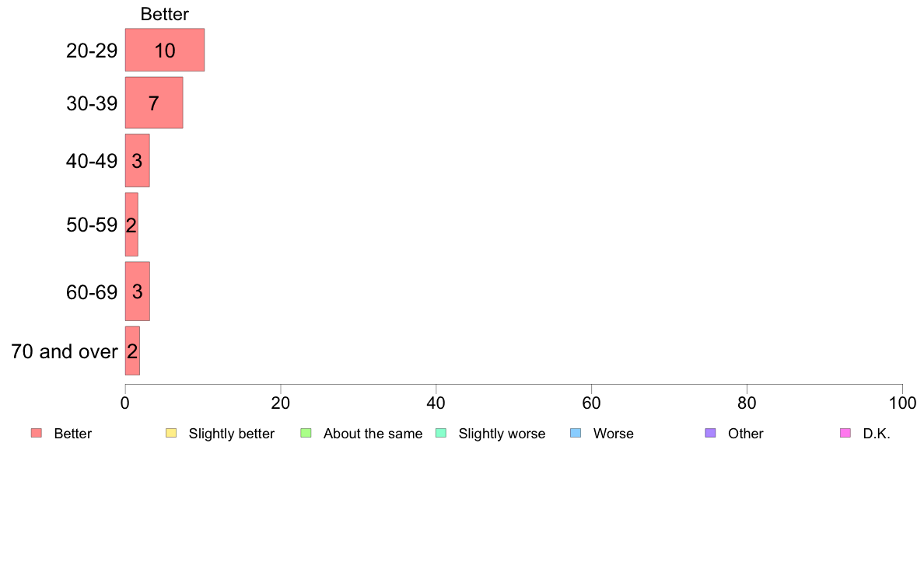Viewport: 924px width, 572px height.
Task: Click the Slightly worse legend swatch
Action: [x=441, y=433]
